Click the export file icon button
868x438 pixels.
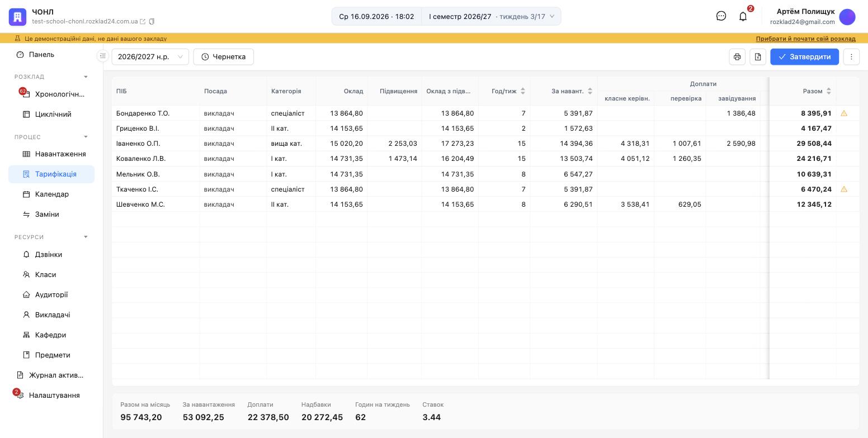(x=758, y=57)
